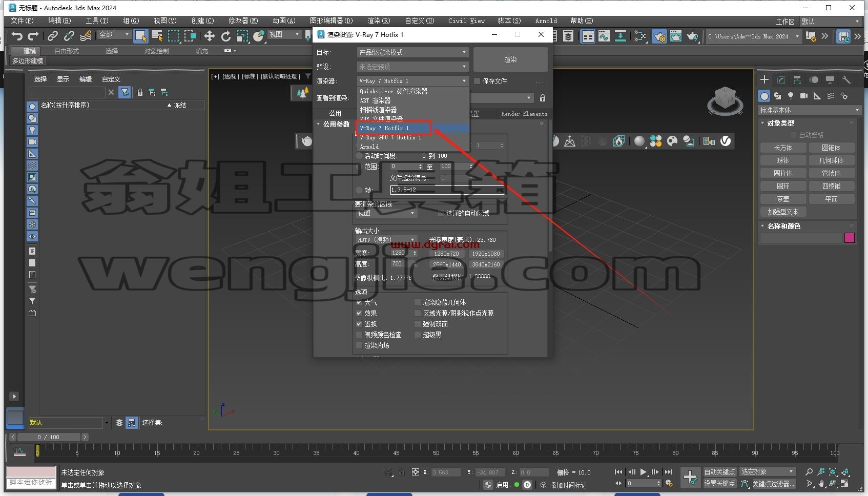Click the Undo arrow icon
868x496 pixels.
17,36
